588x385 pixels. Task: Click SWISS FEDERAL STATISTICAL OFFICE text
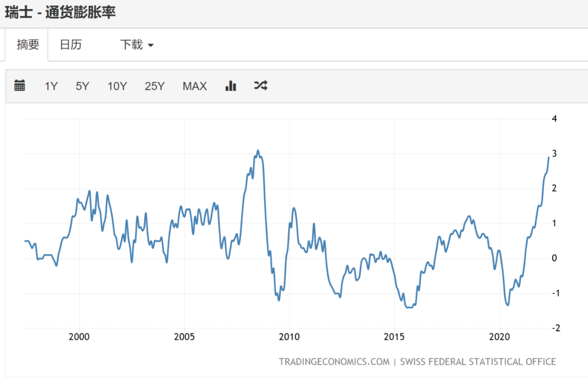coord(478,362)
